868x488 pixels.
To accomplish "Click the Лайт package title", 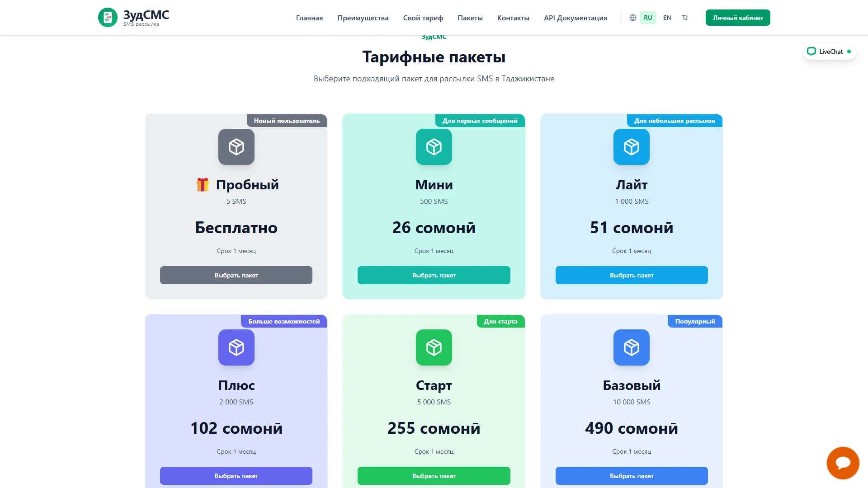I will click(632, 185).
